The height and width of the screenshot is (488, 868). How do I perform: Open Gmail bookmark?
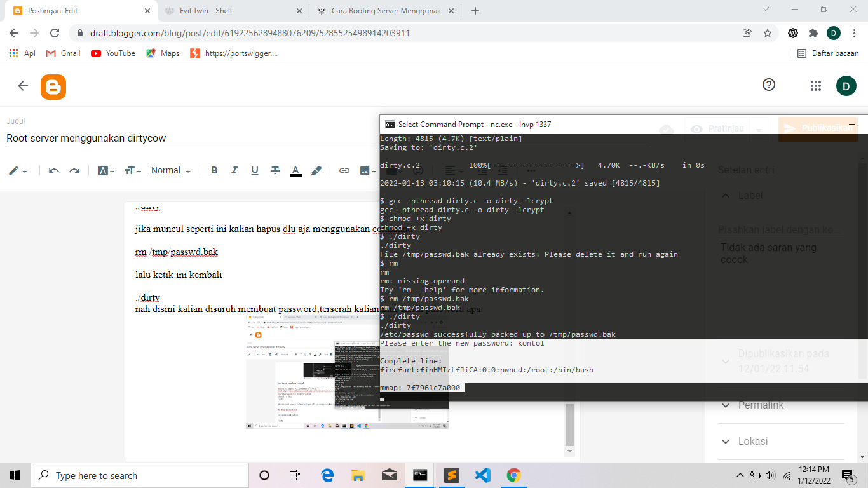tap(63, 53)
